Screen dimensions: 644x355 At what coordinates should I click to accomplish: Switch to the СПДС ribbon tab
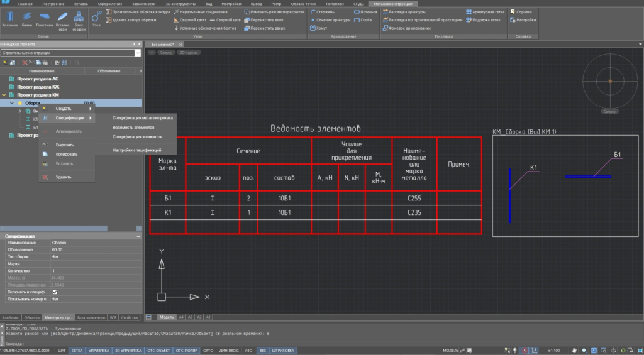[x=357, y=3]
